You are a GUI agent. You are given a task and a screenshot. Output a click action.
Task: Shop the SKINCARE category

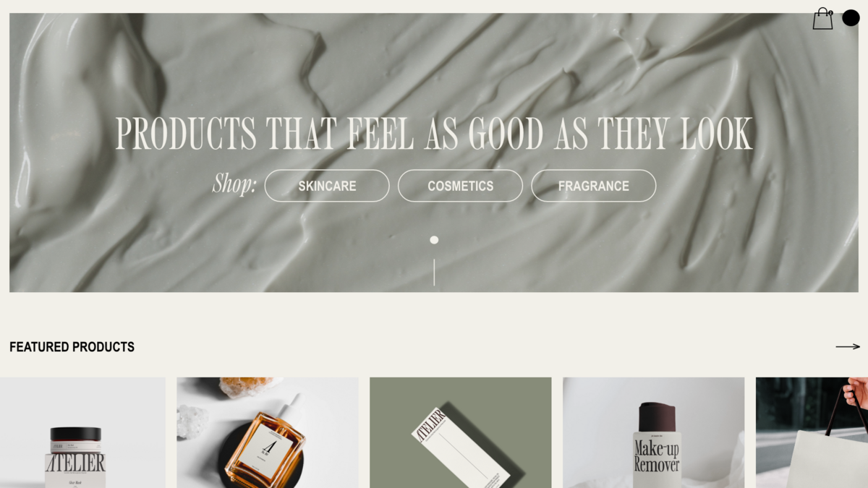327,186
